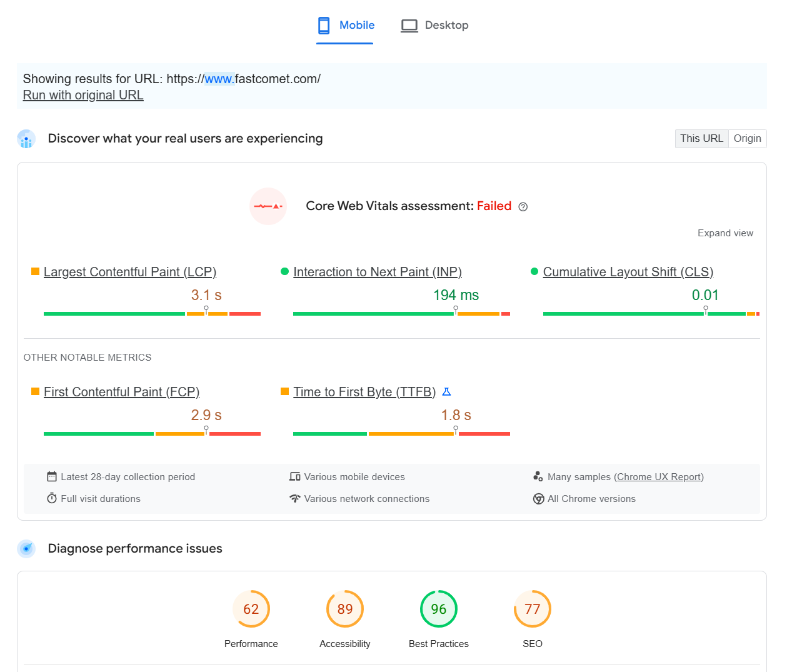Click the Performance label
This screenshot has width=792, height=672.
[251, 644]
